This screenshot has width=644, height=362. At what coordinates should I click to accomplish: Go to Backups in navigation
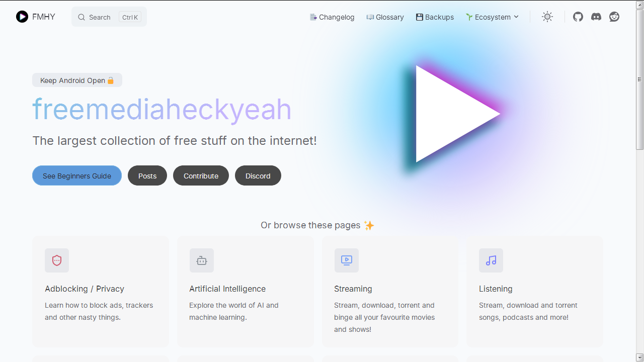click(x=435, y=17)
